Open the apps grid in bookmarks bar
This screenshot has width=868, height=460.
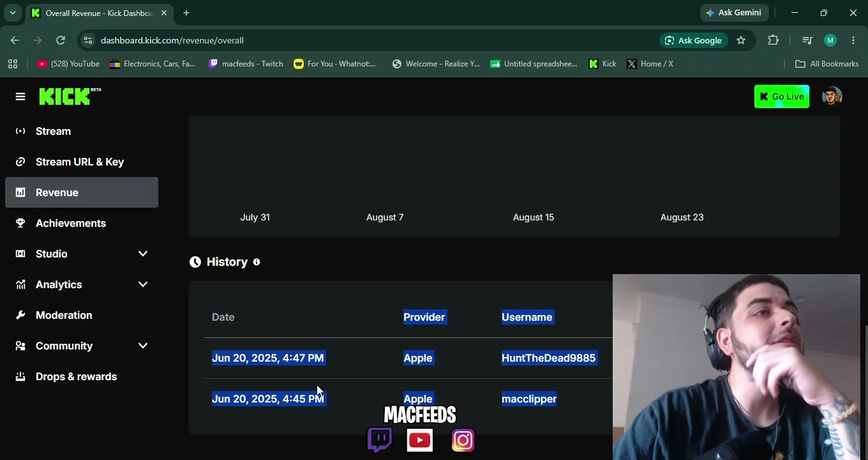click(x=13, y=64)
